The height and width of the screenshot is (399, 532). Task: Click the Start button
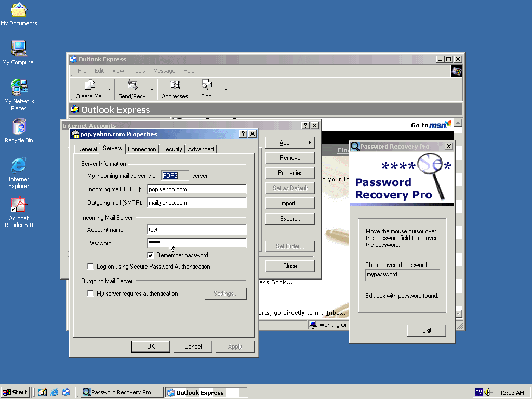click(15, 392)
